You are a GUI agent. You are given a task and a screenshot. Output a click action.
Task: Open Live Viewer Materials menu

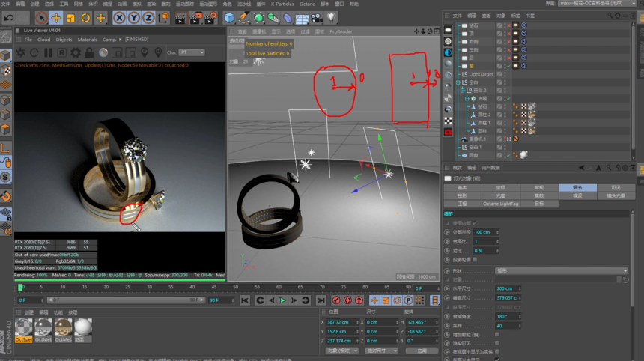[88, 40]
